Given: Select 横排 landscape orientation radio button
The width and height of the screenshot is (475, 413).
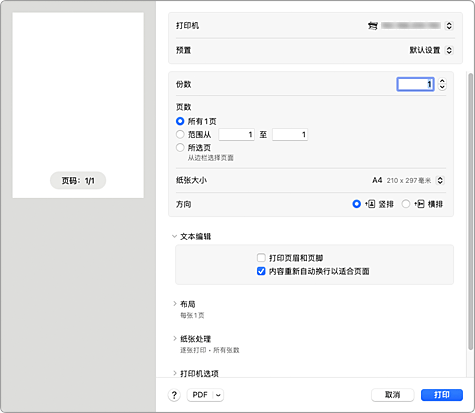Looking at the screenshot, I should pyautogui.click(x=406, y=204).
